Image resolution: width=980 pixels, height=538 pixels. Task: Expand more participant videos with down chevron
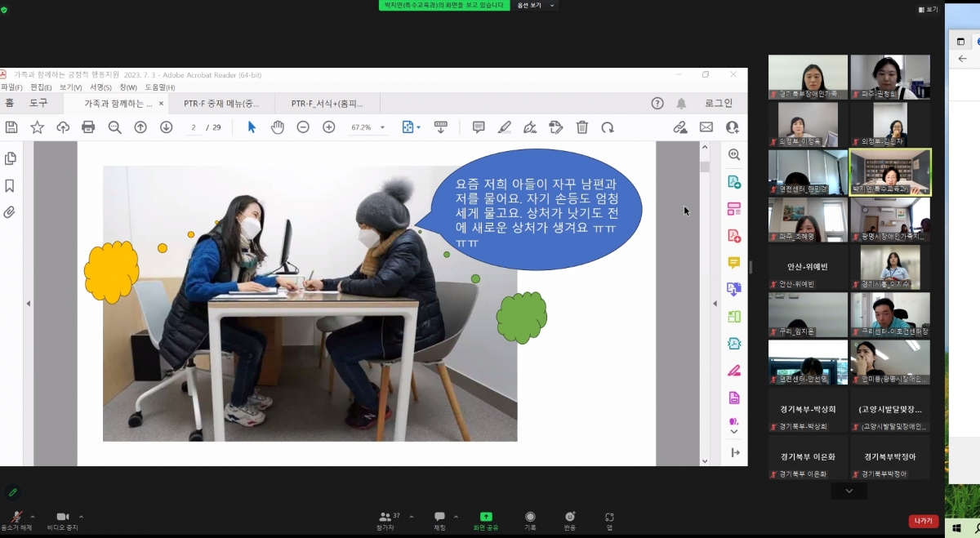pyautogui.click(x=849, y=491)
